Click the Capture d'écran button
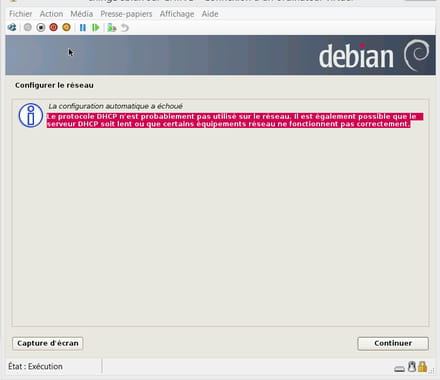This screenshot has width=440, height=380. click(48, 343)
